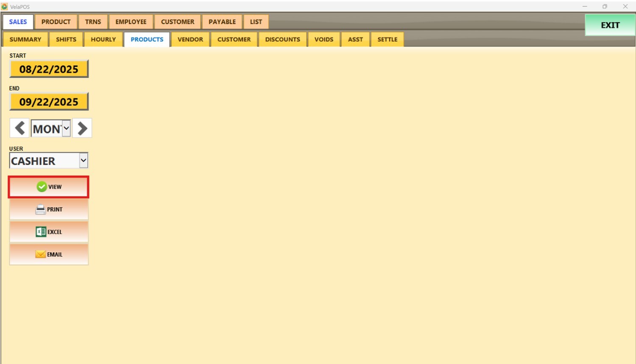
Task: Expand the CASHIER user dropdown
Action: click(x=83, y=161)
